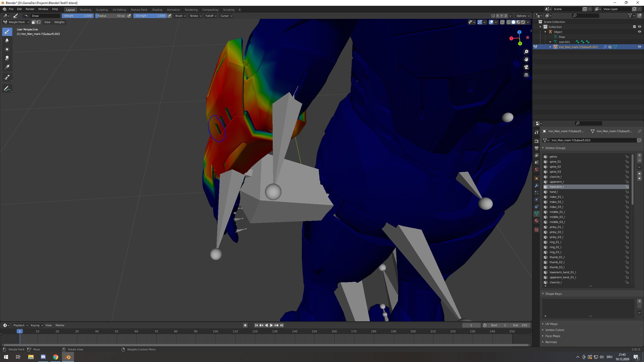
Task: Click the current frame number field
Action: 471,325
